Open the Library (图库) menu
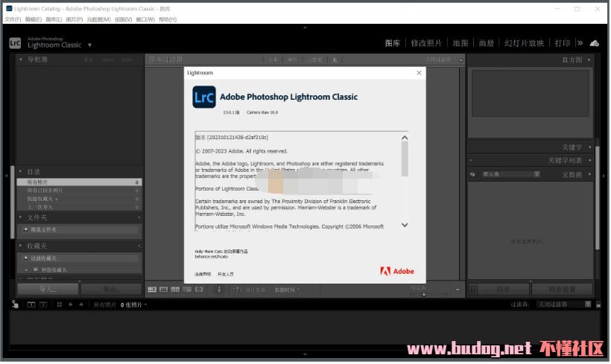Viewport: 611px width, 364px height. [54, 19]
